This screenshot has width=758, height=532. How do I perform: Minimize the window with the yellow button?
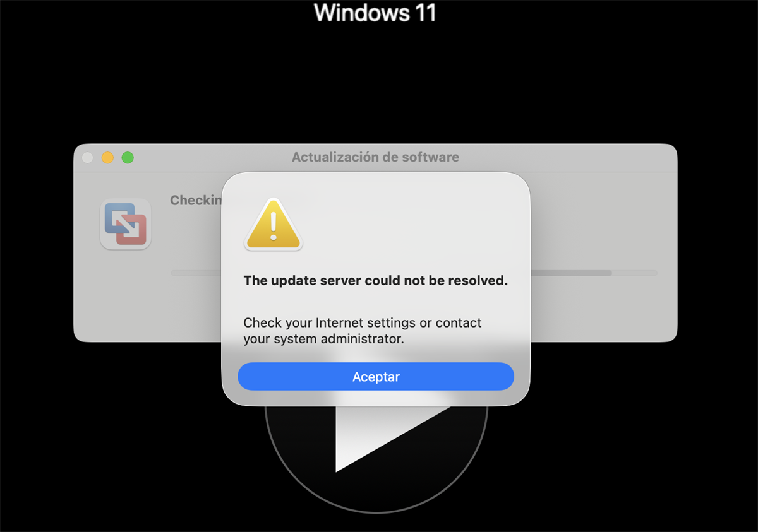107,158
